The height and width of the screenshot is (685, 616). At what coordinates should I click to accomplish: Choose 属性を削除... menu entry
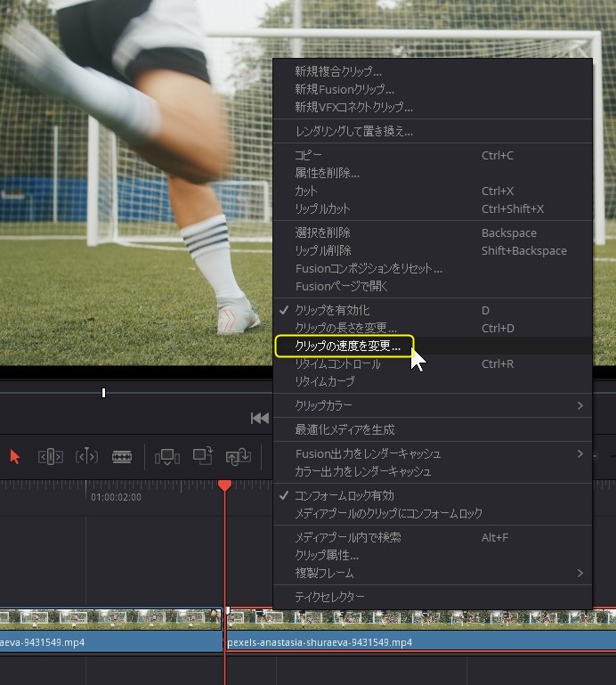[x=433, y=173]
